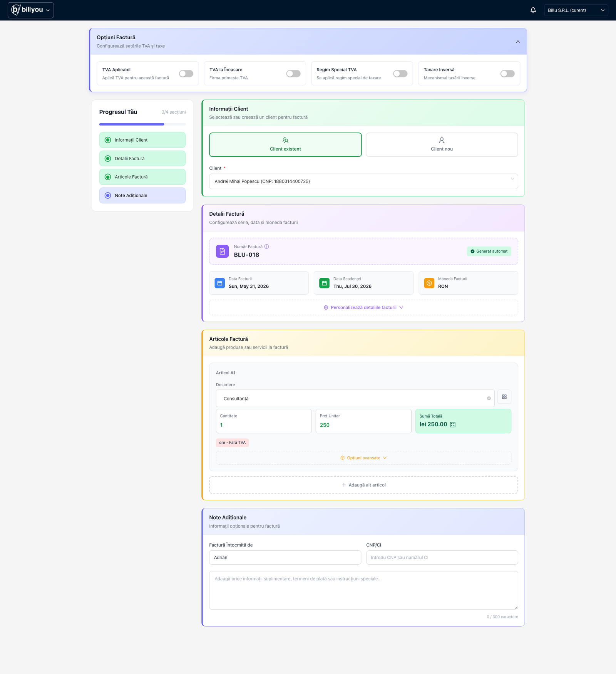Expand Personalizează detaliile facturii
The height and width of the screenshot is (674, 616).
click(363, 307)
